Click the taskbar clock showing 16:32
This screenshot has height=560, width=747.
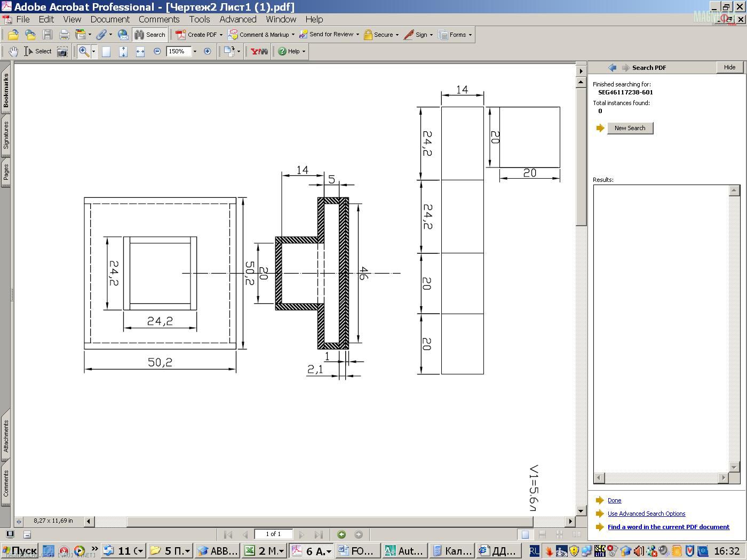click(x=727, y=551)
